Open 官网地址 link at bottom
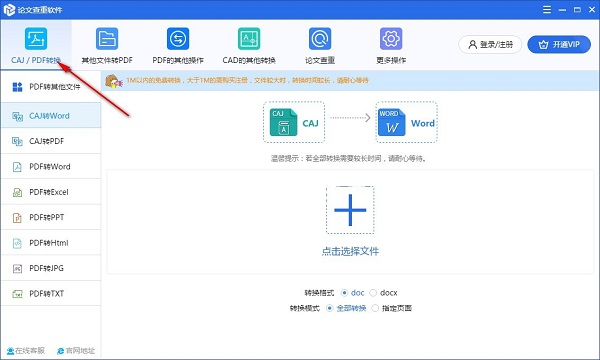The image size is (600, 360). tap(76, 350)
